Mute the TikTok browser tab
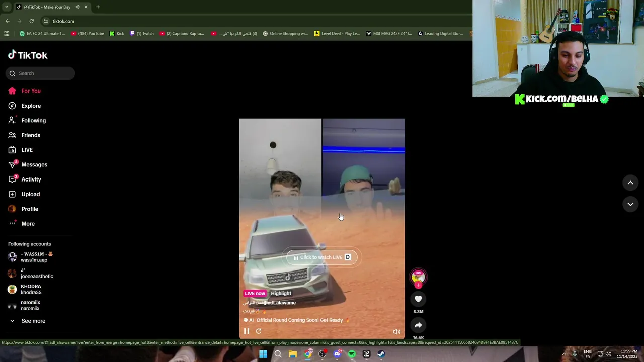 click(x=77, y=7)
